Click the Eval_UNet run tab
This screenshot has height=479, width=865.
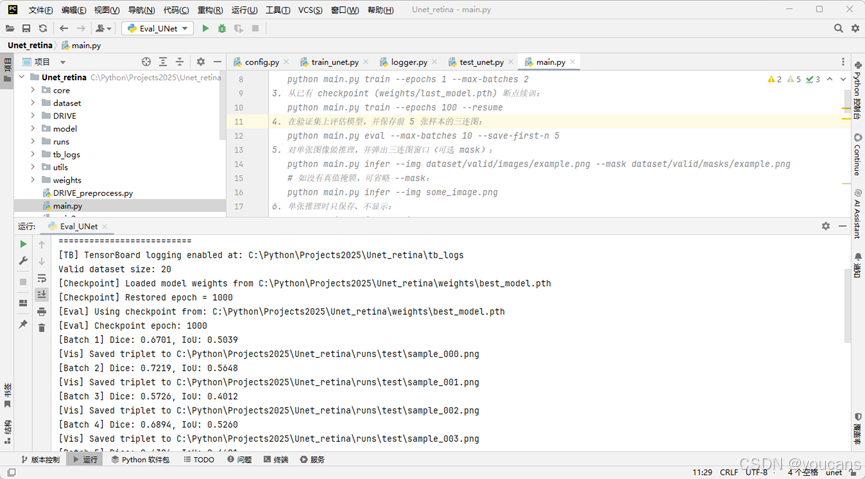[78, 226]
